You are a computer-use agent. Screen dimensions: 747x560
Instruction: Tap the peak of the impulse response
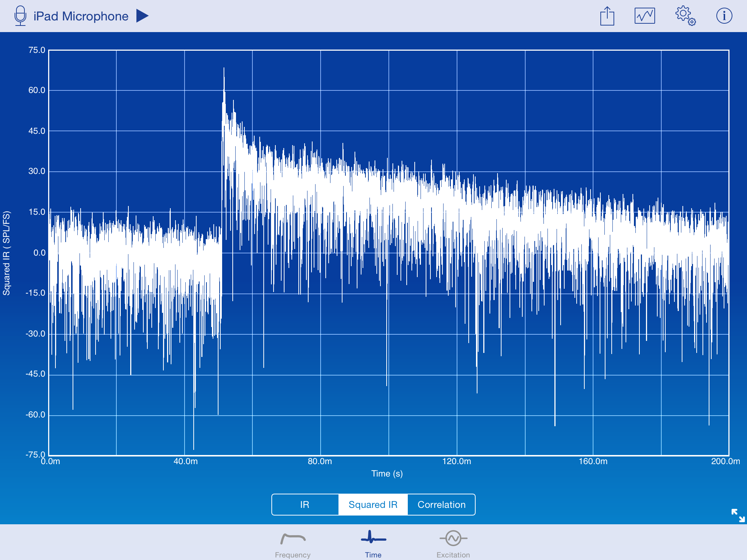pos(224,69)
